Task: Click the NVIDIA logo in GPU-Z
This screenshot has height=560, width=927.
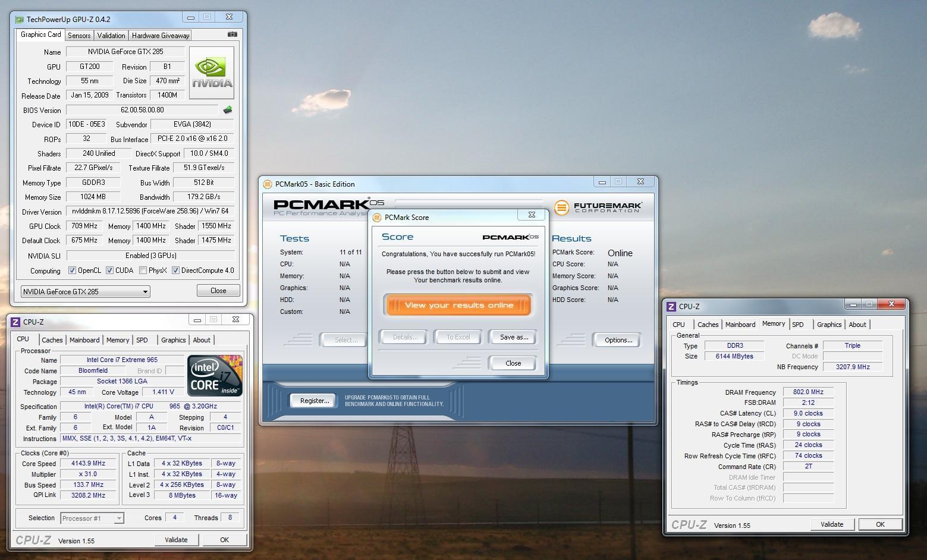Action: point(212,73)
